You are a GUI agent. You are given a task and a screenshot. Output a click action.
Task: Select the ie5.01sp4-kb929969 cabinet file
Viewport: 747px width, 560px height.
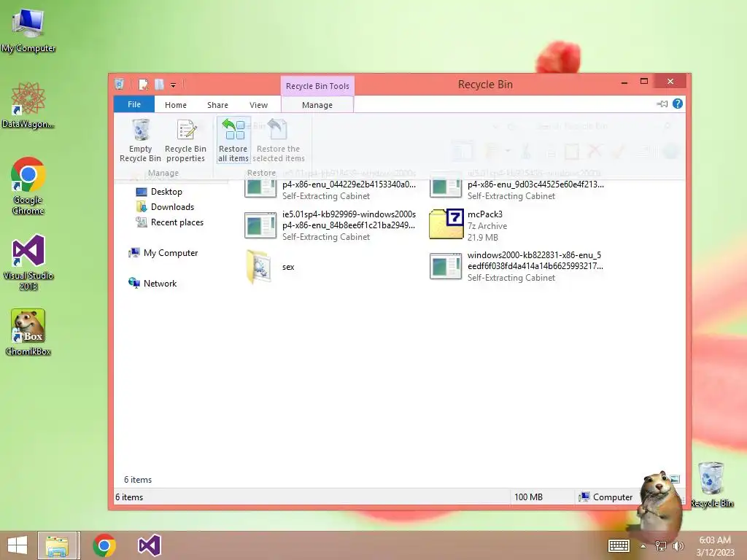coord(330,225)
